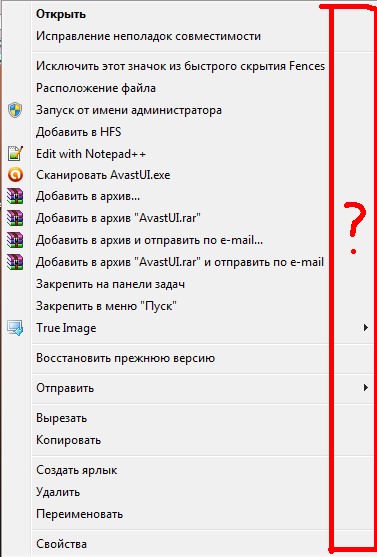Choose Закрепить в меню "Пуск"

[201, 306]
